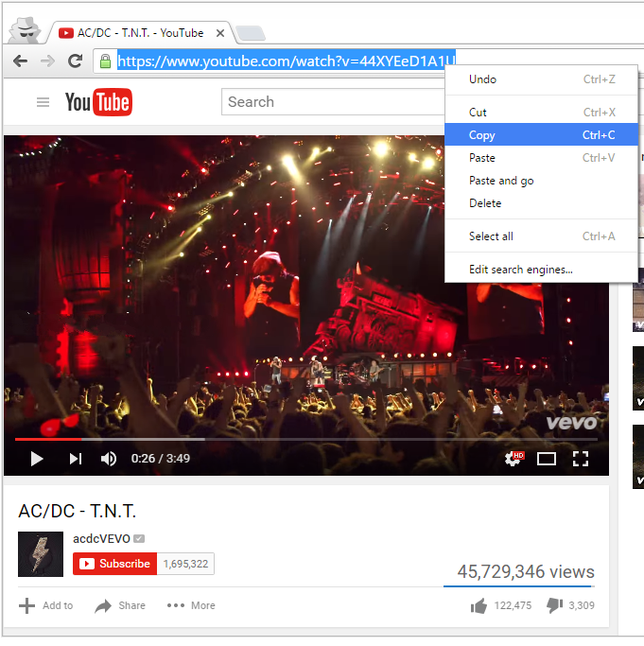
Task: Click the Subscribe button
Action: [115, 564]
